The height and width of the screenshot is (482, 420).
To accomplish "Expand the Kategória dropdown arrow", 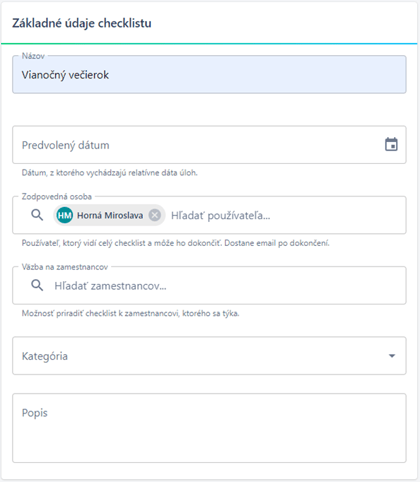I will (x=392, y=356).
